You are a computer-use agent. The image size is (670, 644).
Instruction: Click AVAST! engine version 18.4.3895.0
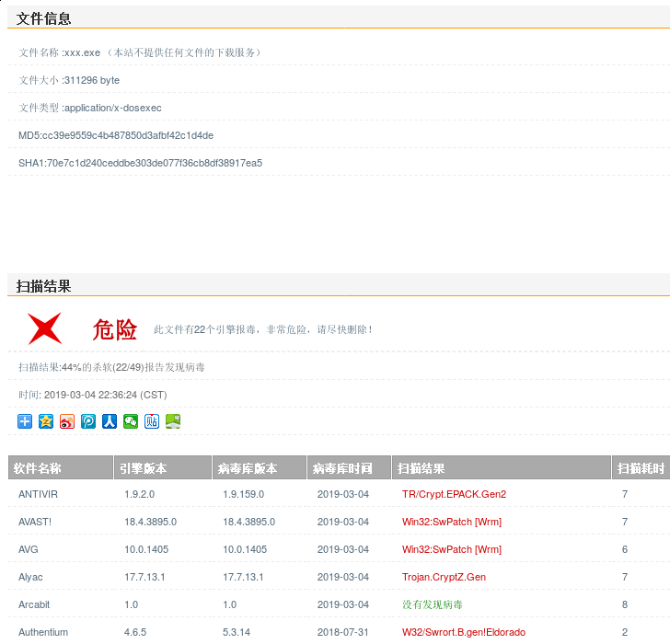(x=150, y=522)
